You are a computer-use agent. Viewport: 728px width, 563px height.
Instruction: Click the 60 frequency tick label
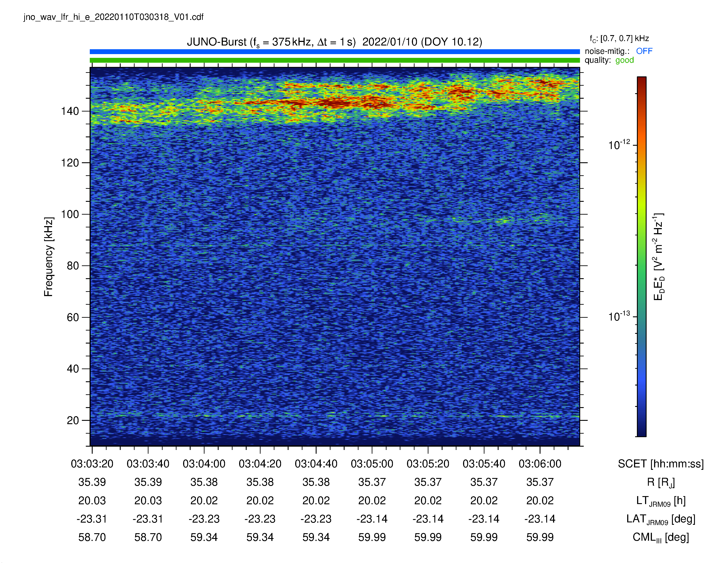pos(73,317)
